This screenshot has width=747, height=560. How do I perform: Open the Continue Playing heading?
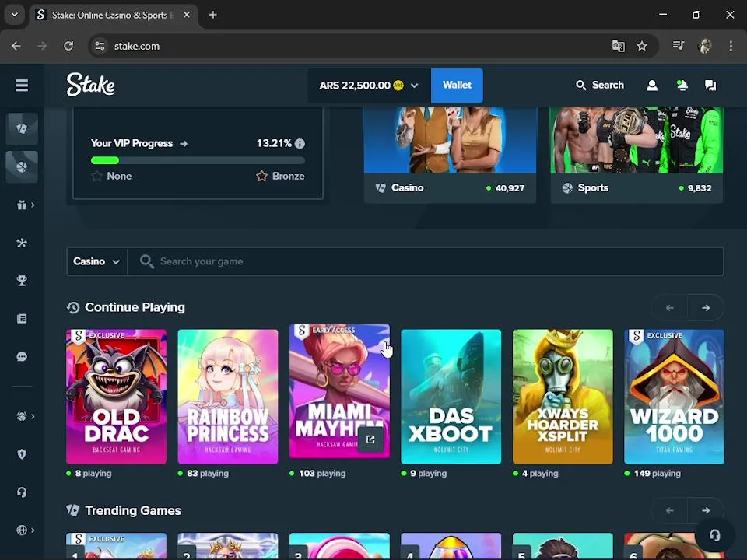point(135,307)
